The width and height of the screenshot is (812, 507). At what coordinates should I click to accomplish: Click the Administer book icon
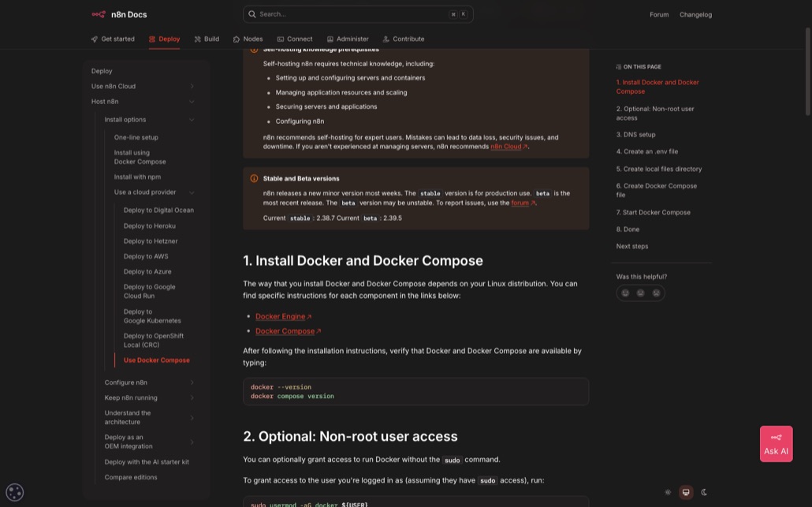(330, 39)
